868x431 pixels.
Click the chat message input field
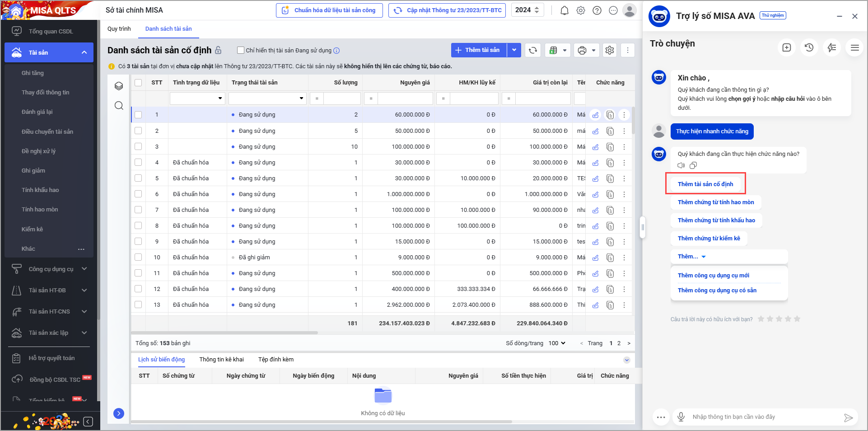click(x=763, y=417)
